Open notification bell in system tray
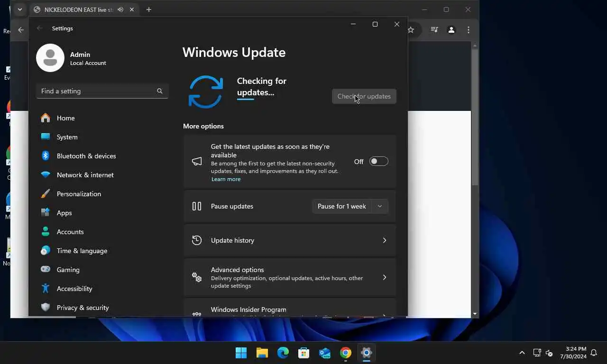 594,353
